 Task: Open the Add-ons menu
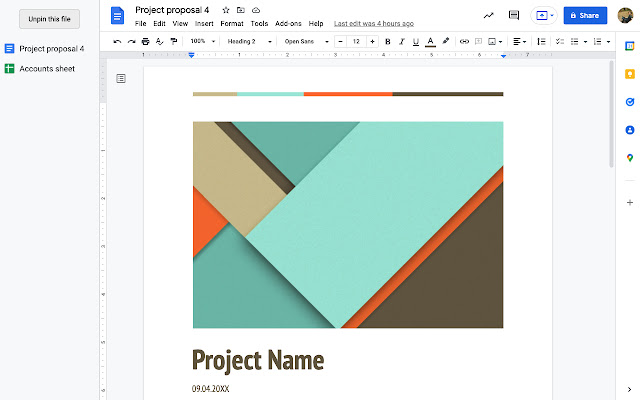[x=288, y=23]
